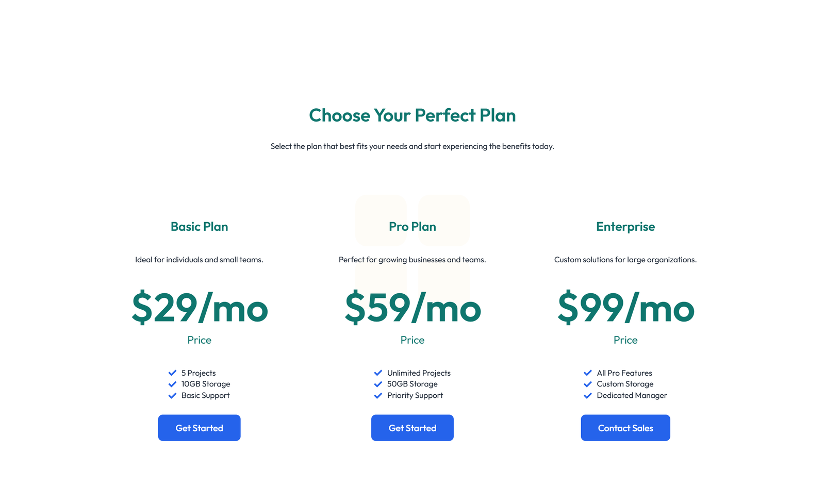Click the $99/mo price text

(x=625, y=309)
